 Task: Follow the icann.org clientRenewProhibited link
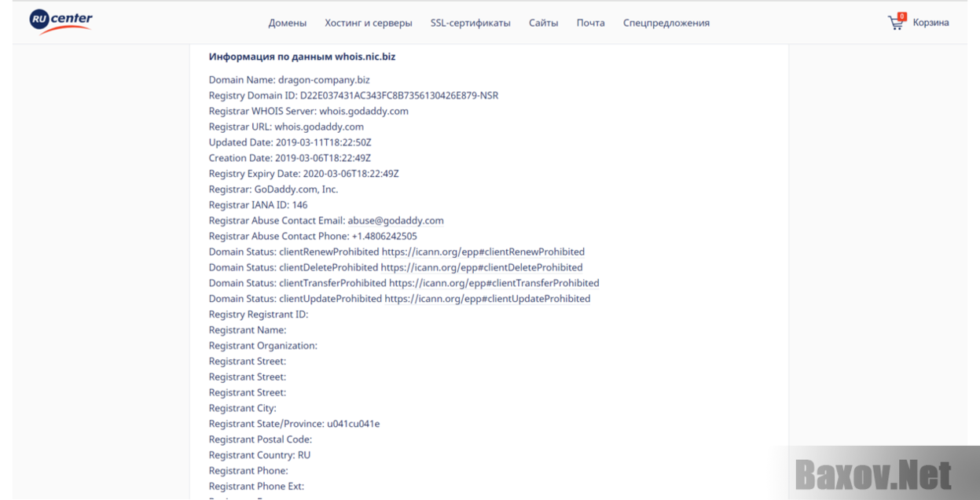pyautogui.click(x=483, y=252)
